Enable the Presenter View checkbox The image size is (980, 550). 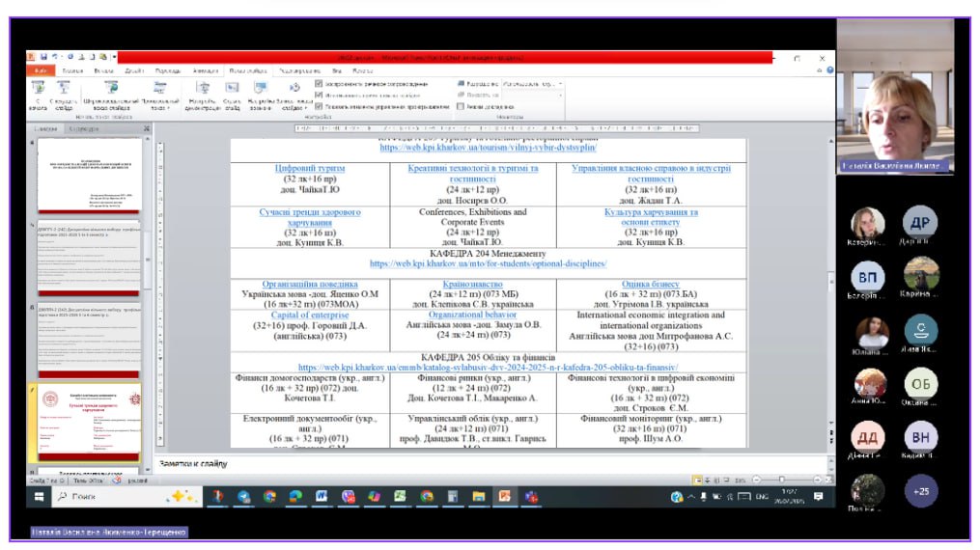coord(461,107)
